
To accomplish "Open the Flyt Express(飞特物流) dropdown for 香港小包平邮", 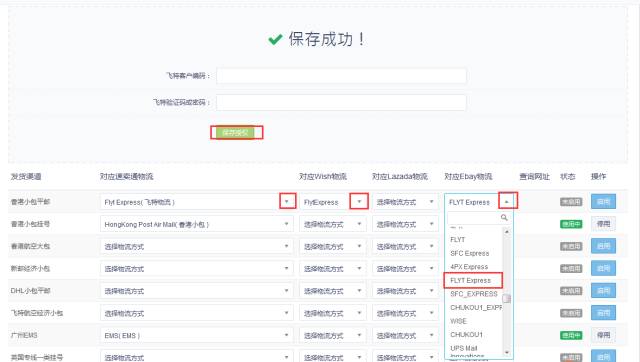I will (x=196, y=202).
